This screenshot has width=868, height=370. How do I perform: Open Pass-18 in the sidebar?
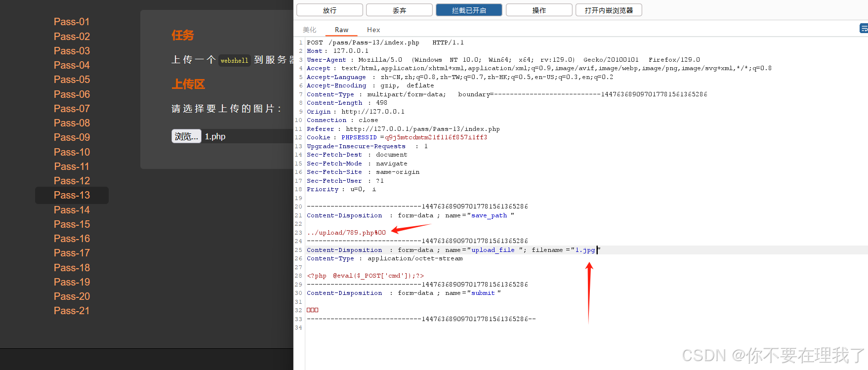coord(72,268)
